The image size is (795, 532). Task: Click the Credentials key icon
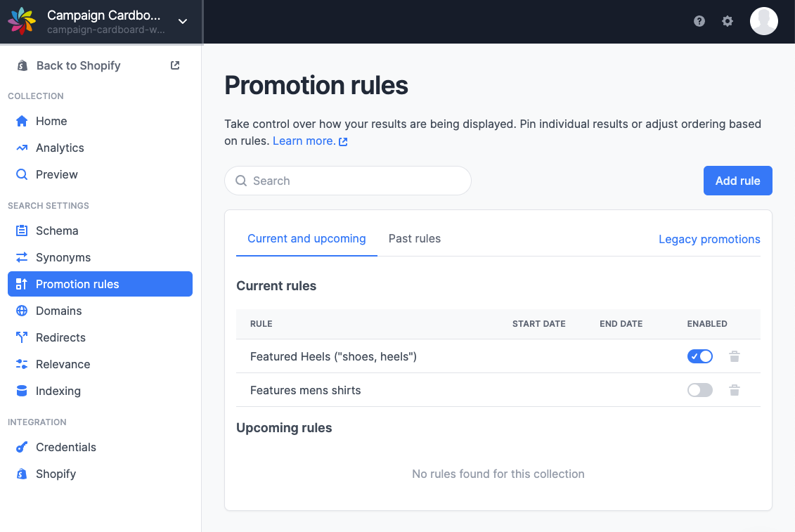pos(22,447)
